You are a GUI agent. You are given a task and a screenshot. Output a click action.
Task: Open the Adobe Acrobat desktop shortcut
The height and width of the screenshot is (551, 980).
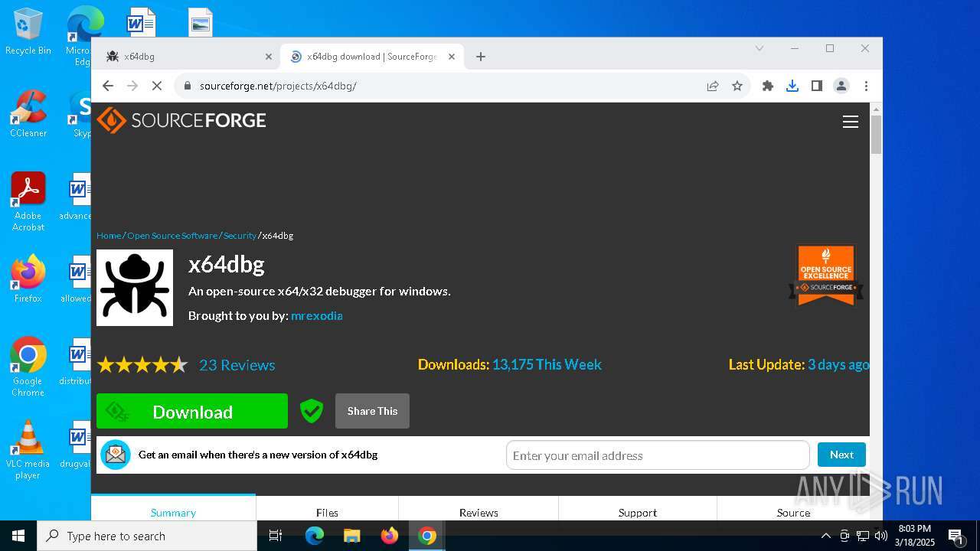coord(28,202)
